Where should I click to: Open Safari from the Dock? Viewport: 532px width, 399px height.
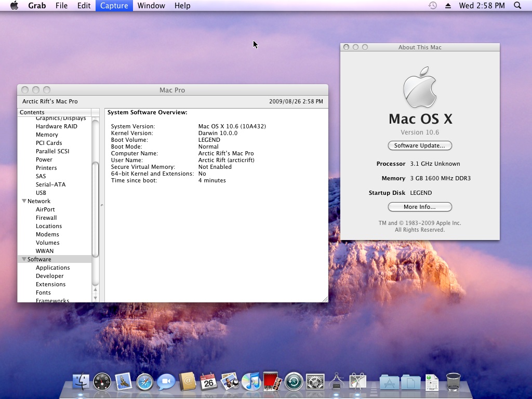(x=144, y=382)
